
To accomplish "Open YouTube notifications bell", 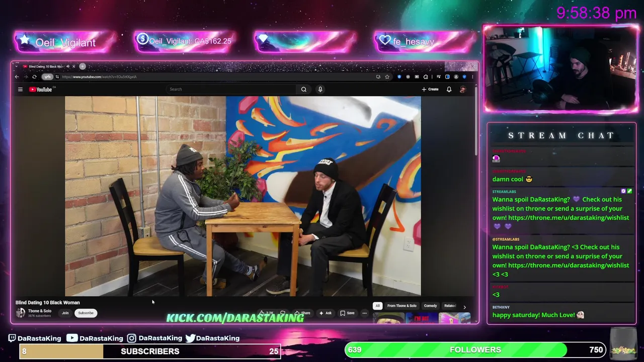I will coord(449,89).
